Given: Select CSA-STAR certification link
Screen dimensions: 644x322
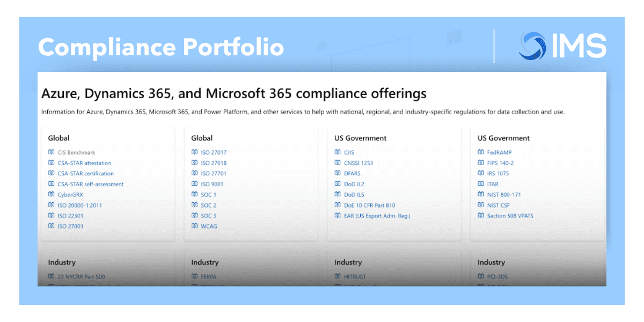Looking at the screenshot, I should point(85,173).
